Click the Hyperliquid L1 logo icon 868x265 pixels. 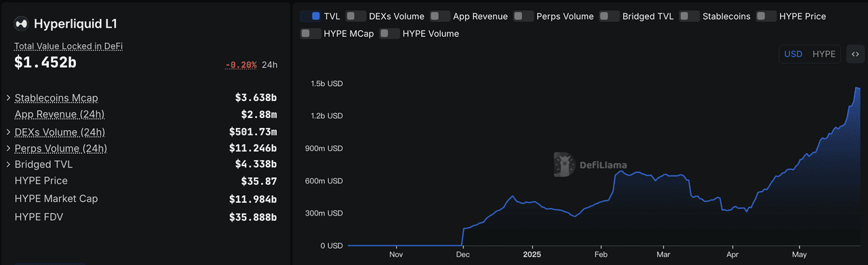click(22, 24)
